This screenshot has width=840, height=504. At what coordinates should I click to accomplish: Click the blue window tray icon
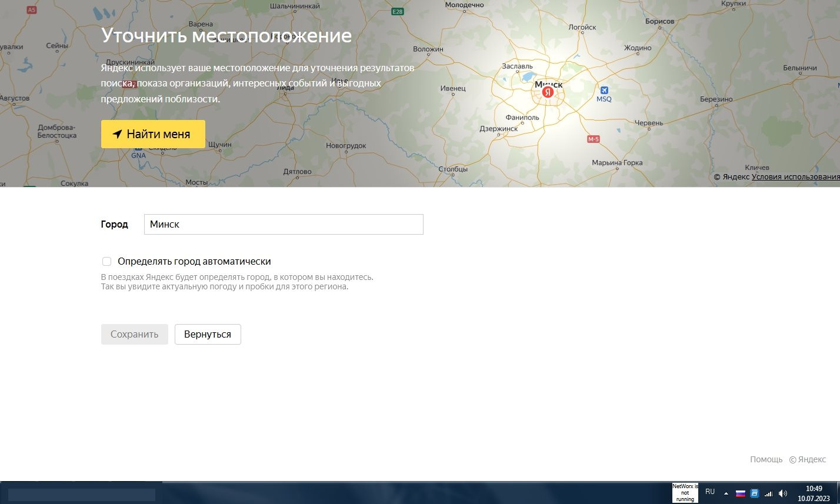[x=755, y=493]
